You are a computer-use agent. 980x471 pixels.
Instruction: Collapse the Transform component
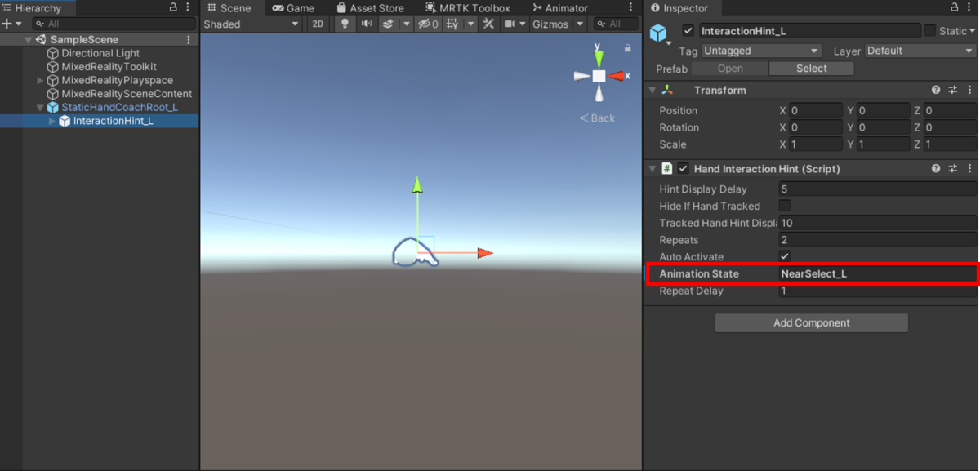(652, 90)
